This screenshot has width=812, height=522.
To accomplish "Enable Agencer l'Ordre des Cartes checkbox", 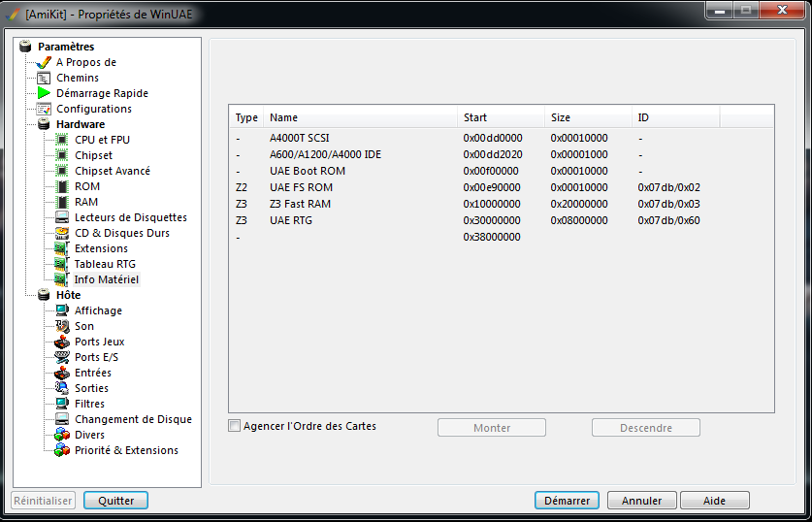I will click(235, 426).
